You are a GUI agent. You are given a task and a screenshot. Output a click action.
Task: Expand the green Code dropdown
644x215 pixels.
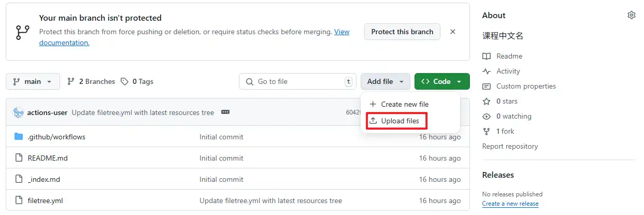coord(442,81)
